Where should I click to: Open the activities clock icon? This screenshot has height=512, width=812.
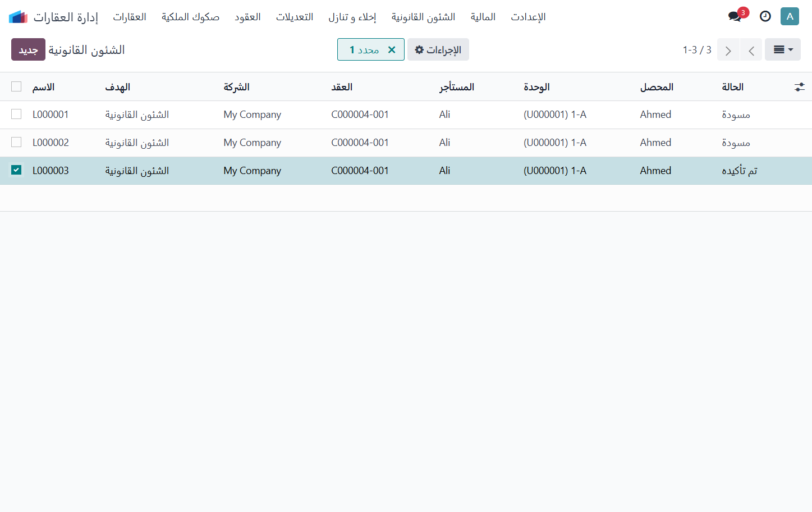coord(765,16)
